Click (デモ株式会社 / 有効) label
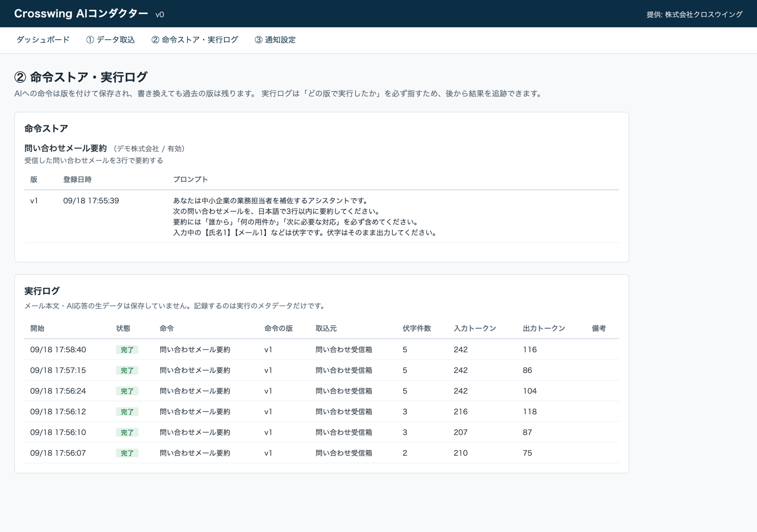 click(149, 149)
